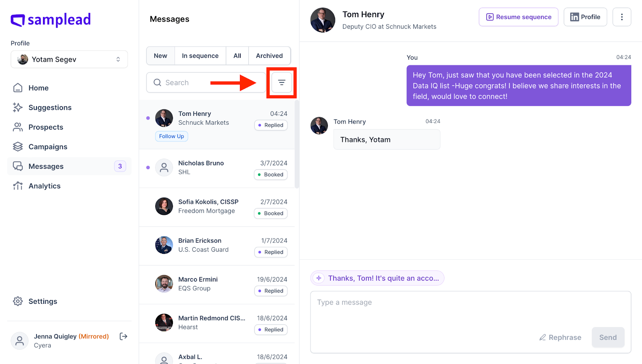Click the samplead logo
The image size is (642, 364).
(51, 20)
